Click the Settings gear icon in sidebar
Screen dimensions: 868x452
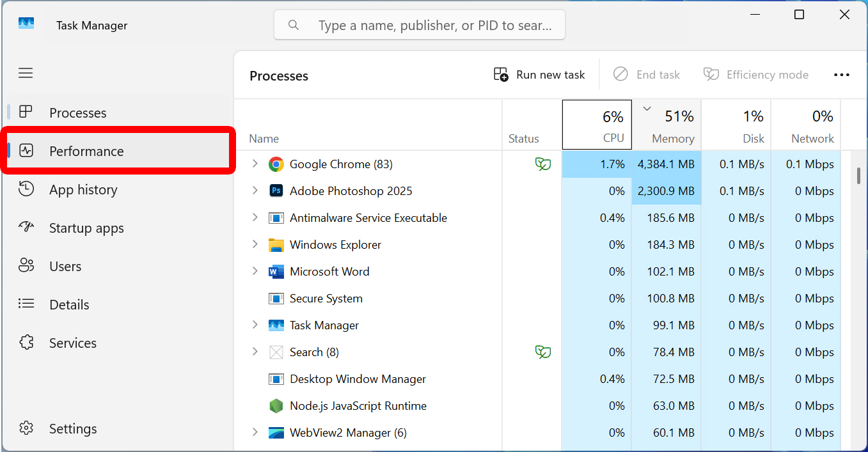click(26, 429)
